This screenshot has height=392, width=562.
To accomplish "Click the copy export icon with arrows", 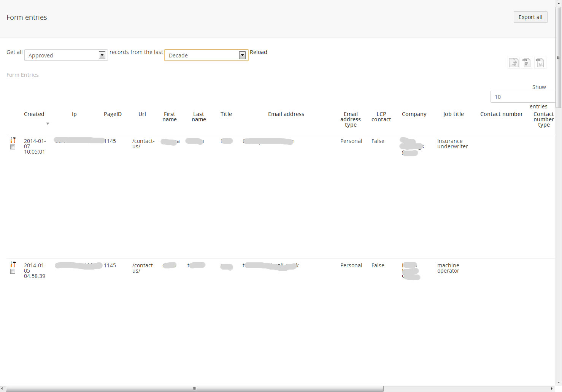I will point(514,63).
